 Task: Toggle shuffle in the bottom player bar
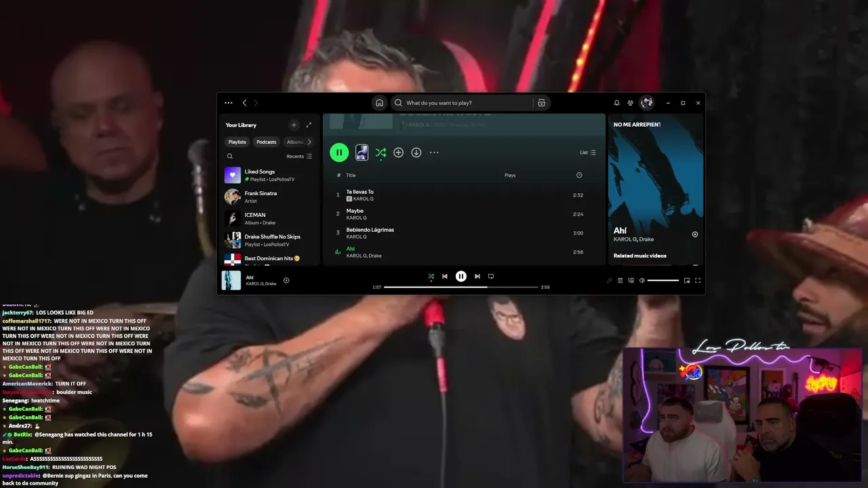(431, 277)
